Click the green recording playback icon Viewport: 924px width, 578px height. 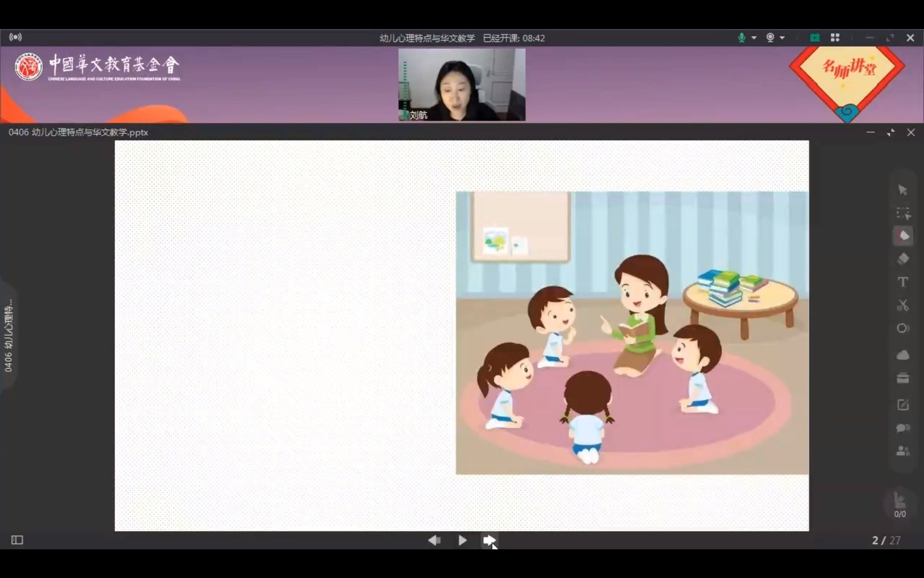814,38
